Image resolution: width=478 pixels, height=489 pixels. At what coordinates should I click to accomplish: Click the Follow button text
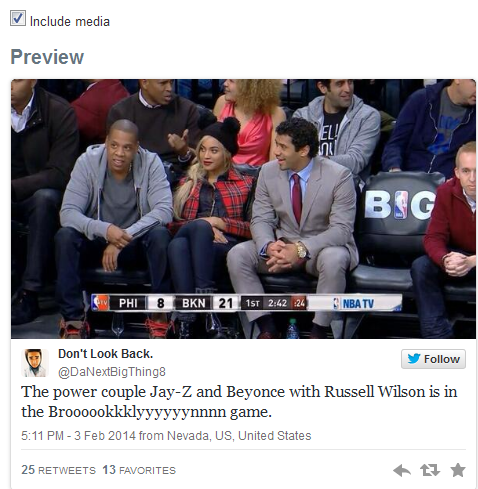coord(442,359)
